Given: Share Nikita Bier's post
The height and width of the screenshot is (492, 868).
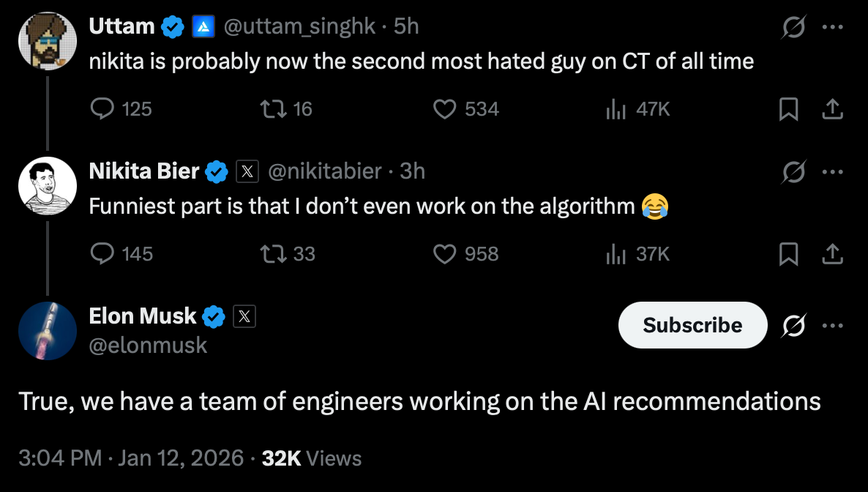Looking at the screenshot, I should pyautogui.click(x=832, y=254).
